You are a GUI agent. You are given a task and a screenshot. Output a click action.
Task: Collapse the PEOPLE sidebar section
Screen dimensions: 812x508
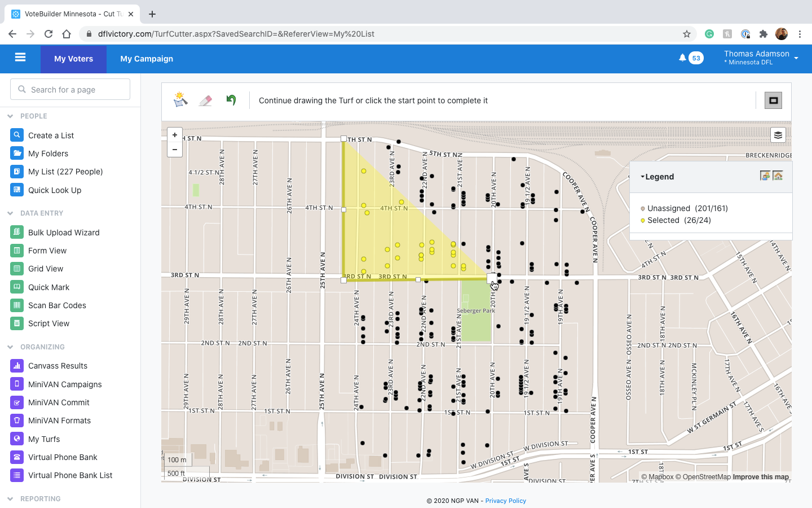(x=10, y=116)
